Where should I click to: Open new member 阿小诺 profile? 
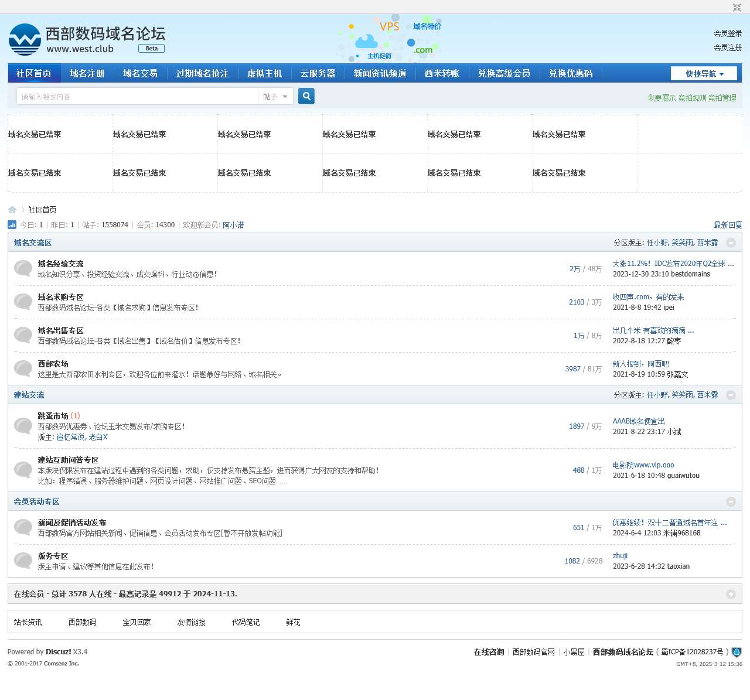pos(233,225)
